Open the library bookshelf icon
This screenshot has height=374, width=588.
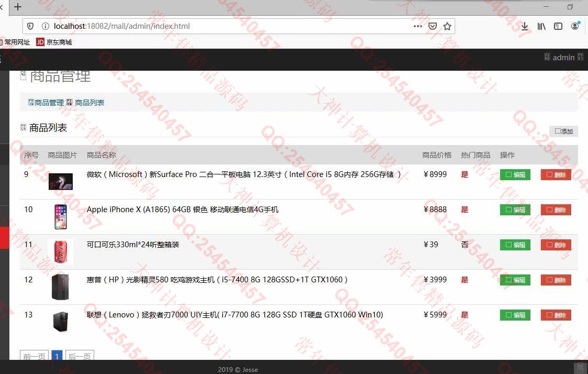[x=541, y=26]
